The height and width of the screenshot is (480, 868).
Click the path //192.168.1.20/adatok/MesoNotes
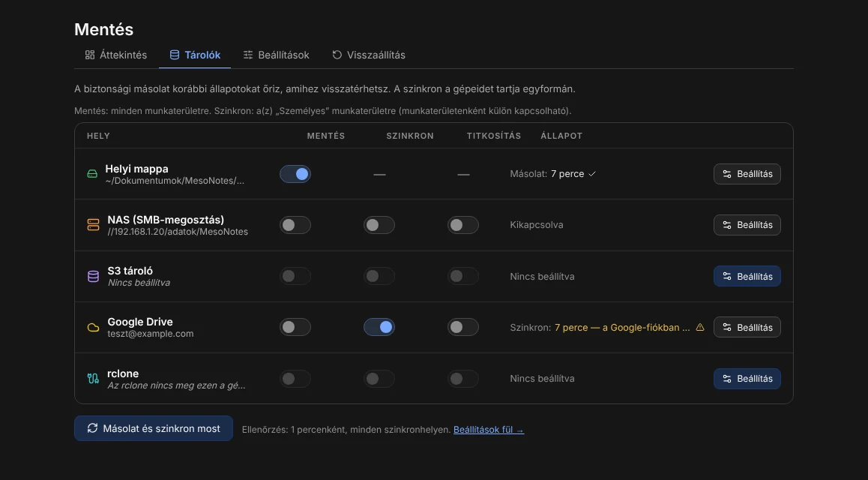point(178,232)
